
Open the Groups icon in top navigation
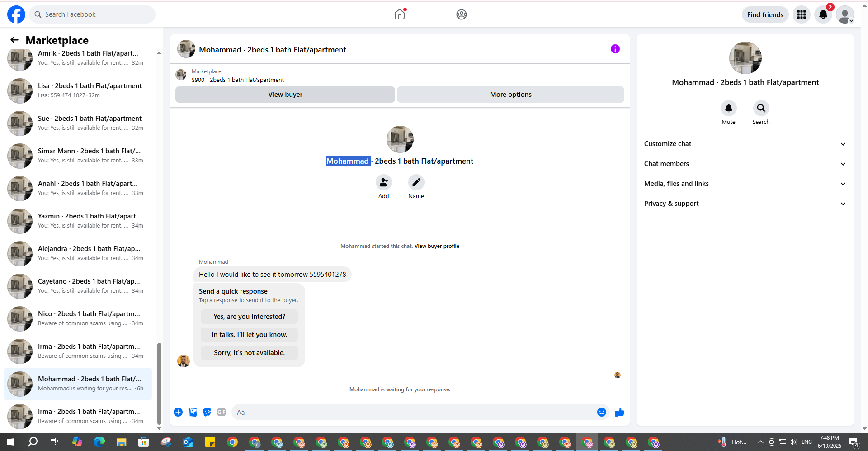pyautogui.click(x=462, y=14)
